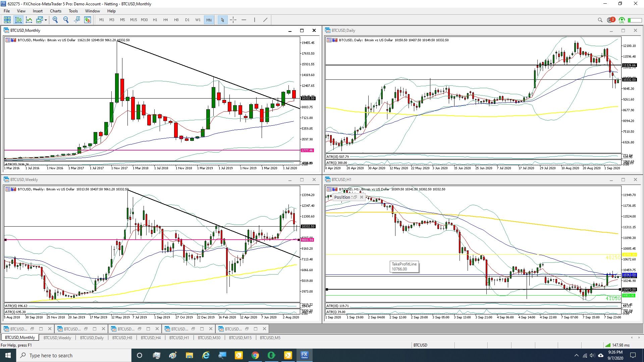The height and width of the screenshot is (362, 644).
Task: Launch Chrome from the taskbar
Action: (x=255, y=355)
